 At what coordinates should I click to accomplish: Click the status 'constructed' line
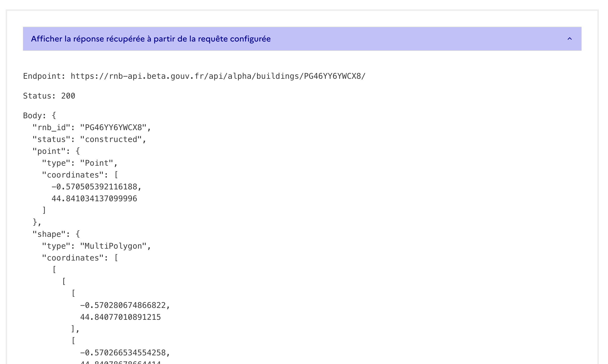[89, 139]
